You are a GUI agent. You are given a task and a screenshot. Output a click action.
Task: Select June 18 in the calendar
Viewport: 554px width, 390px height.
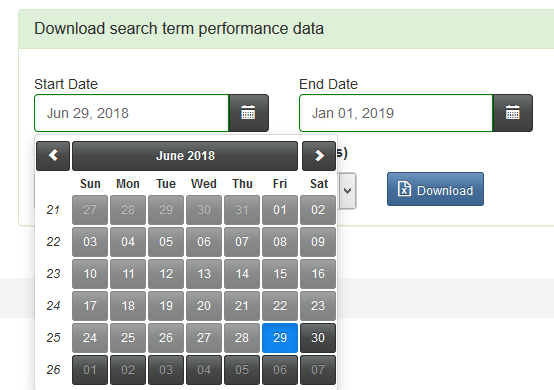pos(128,306)
